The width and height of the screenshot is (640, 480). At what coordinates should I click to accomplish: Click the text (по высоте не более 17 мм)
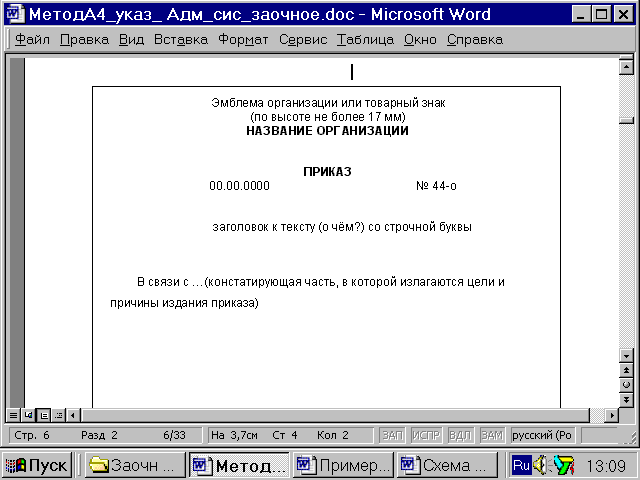coord(328,117)
